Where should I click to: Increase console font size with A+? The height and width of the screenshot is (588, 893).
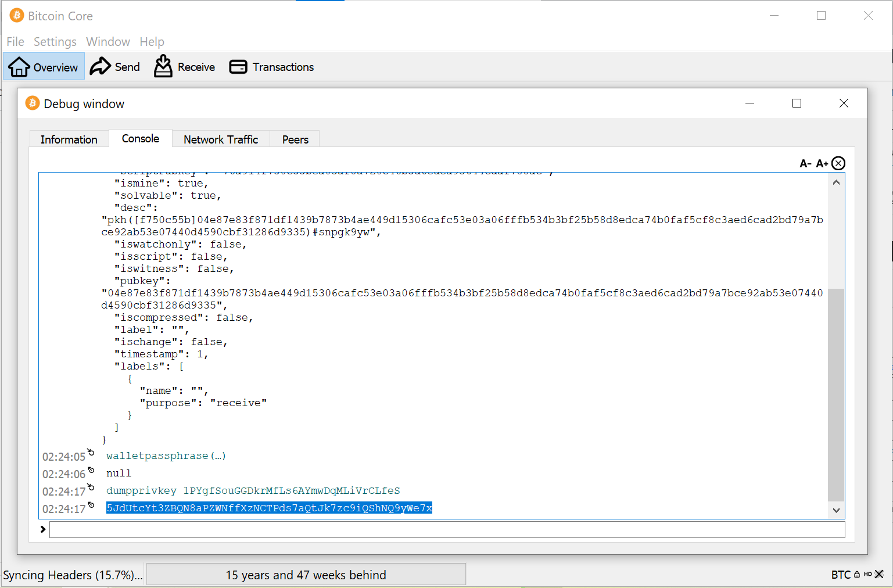tap(822, 164)
